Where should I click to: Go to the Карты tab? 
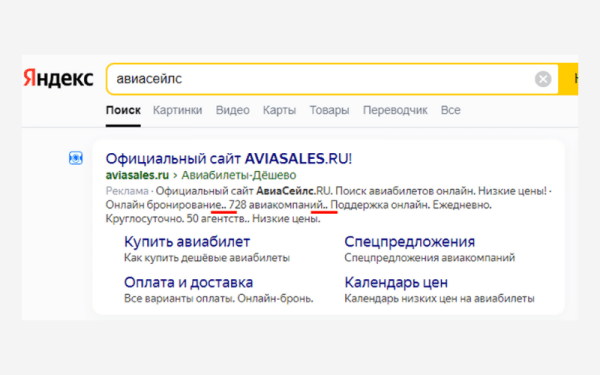pyautogui.click(x=279, y=110)
